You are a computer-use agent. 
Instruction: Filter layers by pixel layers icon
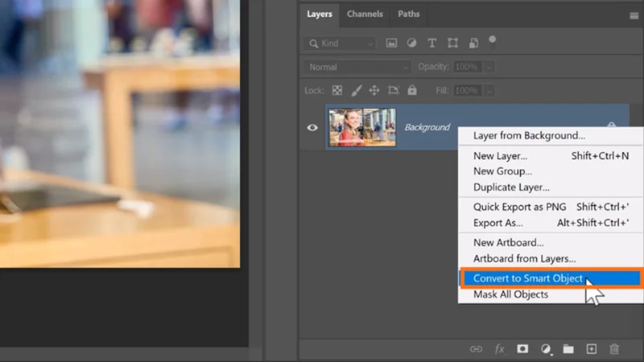(x=391, y=43)
